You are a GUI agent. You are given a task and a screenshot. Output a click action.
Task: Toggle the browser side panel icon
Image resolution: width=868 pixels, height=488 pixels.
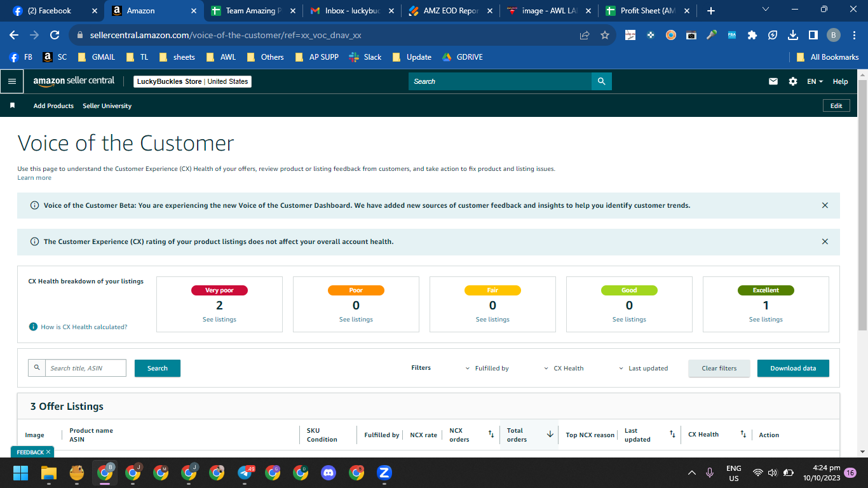coord(813,35)
